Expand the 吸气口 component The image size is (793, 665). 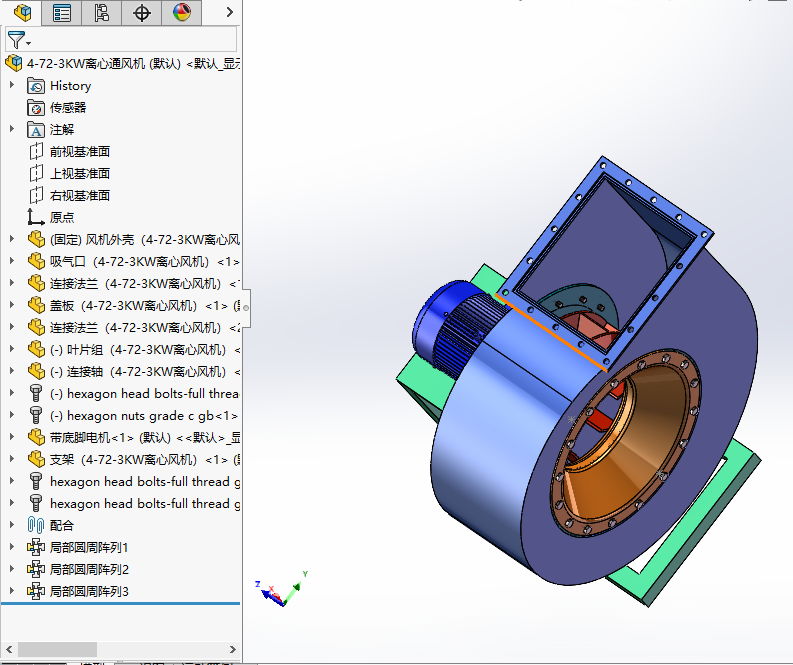[x=12, y=261]
